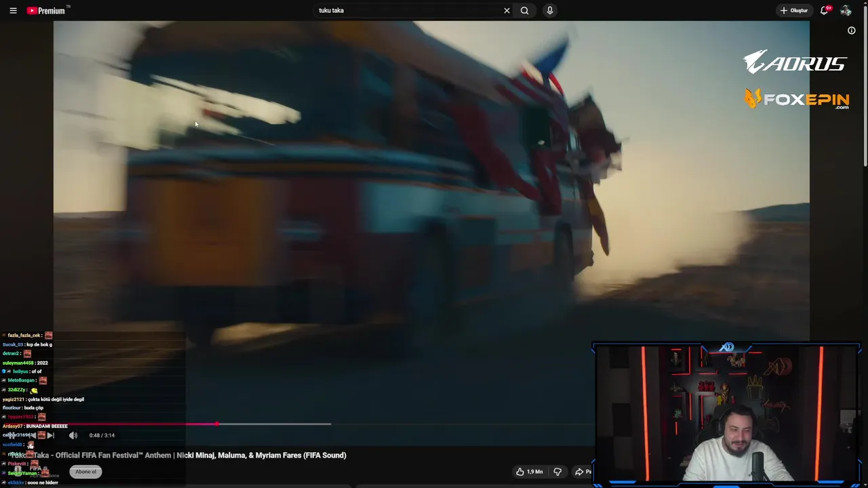Dislike the video with thumbs-down
Image resolution: width=868 pixels, height=488 pixels.
pyautogui.click(x=557, y=472)
